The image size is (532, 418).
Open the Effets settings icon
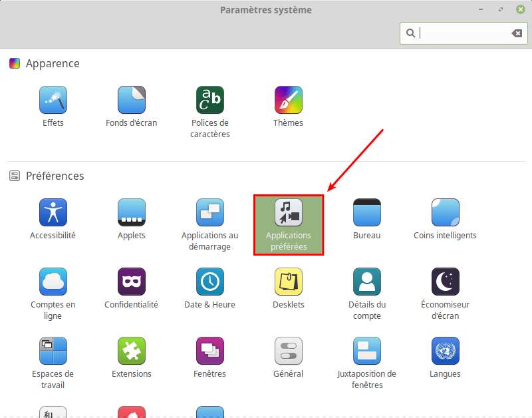(x=53, y=100)
